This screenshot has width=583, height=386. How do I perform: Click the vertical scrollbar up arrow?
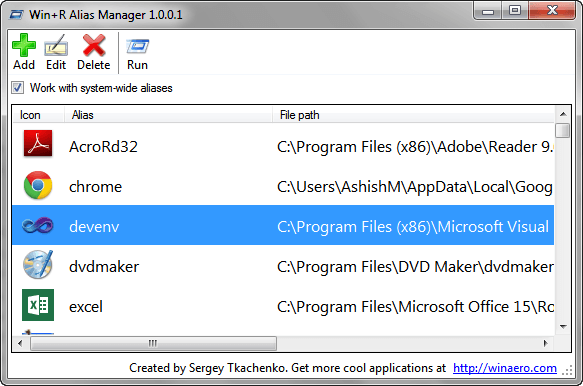(563, 114)
